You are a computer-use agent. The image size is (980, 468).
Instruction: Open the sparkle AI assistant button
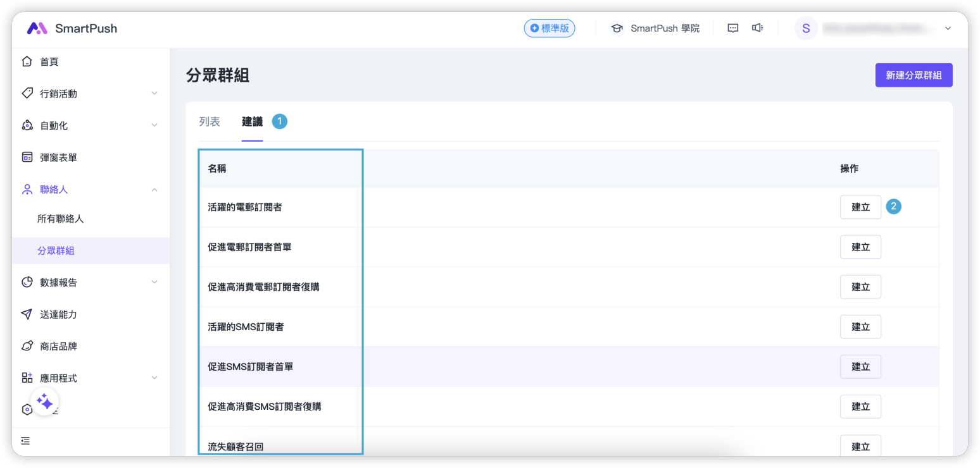click(x=44, y=402)
